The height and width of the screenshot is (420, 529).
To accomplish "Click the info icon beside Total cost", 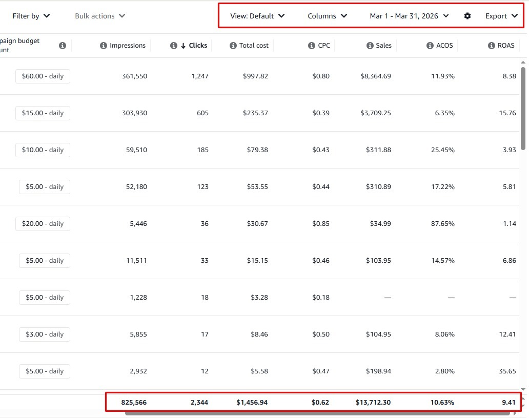I will coord(233,46).
